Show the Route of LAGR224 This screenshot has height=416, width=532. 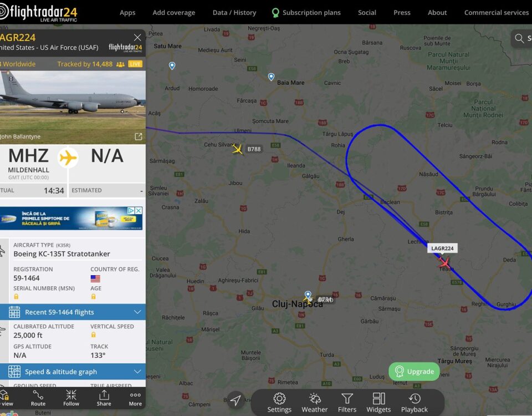[38, 398]
